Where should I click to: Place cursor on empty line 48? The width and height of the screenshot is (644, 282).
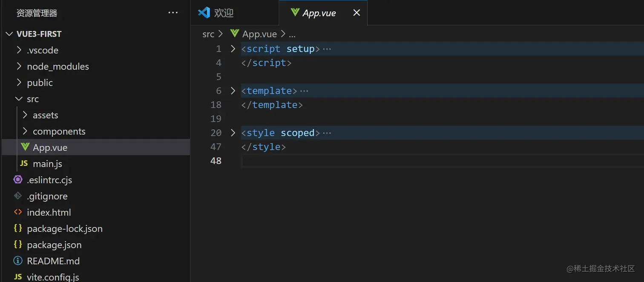click(341, 161)
